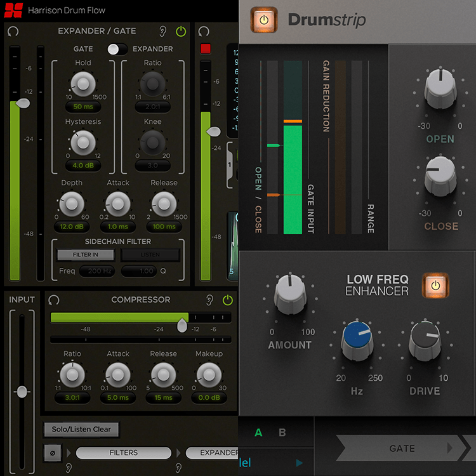Click the gate Attack knob
The height and width of the screenshot is (476, 476).
(118, 204)
